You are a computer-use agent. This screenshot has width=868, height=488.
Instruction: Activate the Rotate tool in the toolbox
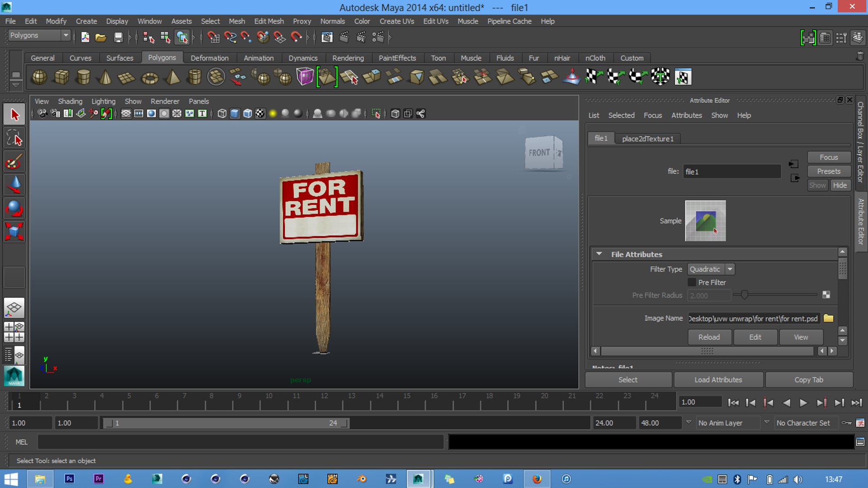click(14, 208)
